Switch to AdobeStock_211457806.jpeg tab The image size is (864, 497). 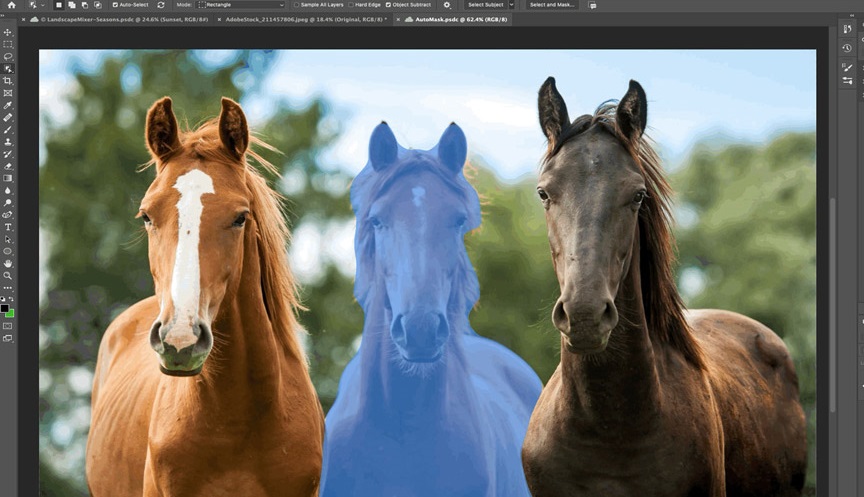click(306, 19)
